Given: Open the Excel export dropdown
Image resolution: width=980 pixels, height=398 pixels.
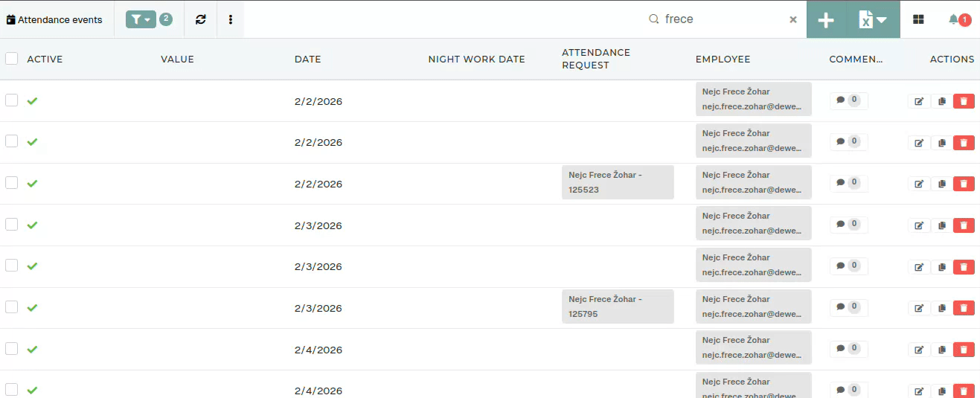Looking at the screenshot, I should coord(874,20).
